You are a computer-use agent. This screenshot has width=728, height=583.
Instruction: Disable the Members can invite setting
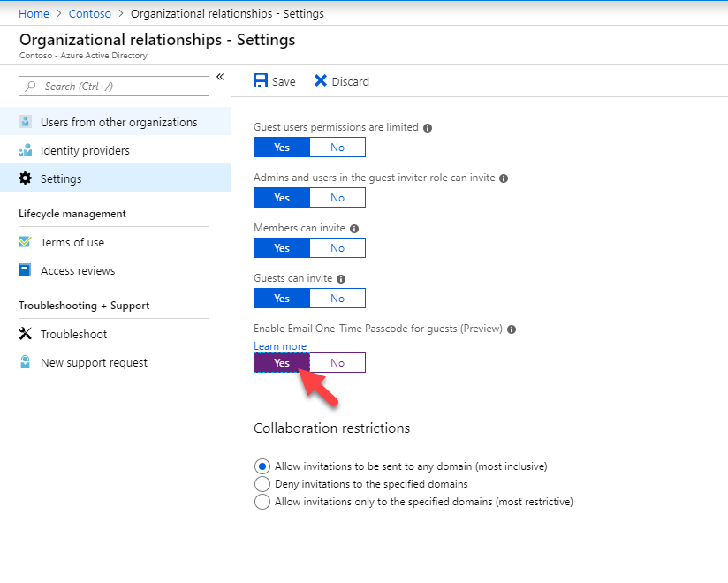(x=337, y=247)
